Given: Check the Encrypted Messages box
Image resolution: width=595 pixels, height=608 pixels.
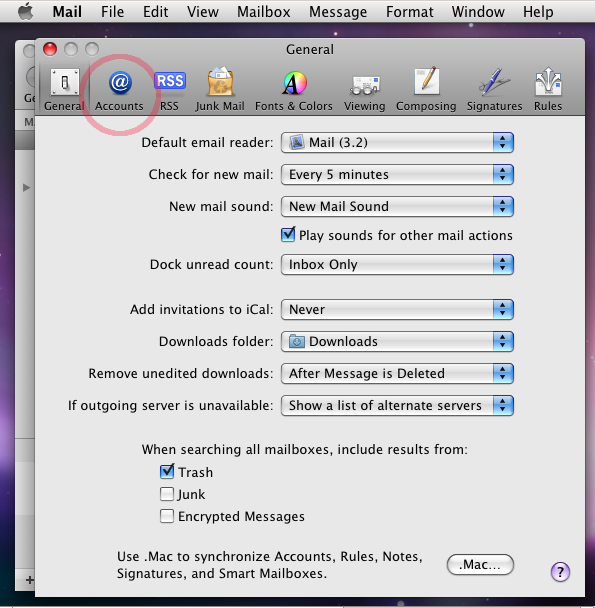Looking at the screenshot, I should (167, 516).
